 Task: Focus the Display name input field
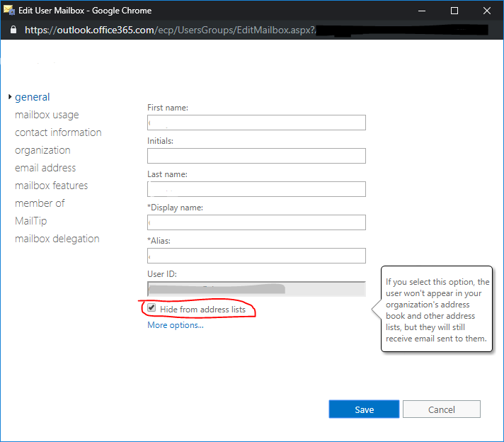click(256, 222)
